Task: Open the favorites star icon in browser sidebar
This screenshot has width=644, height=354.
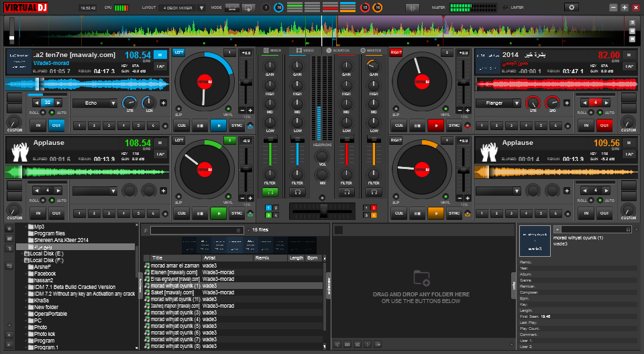Action: 9,229
